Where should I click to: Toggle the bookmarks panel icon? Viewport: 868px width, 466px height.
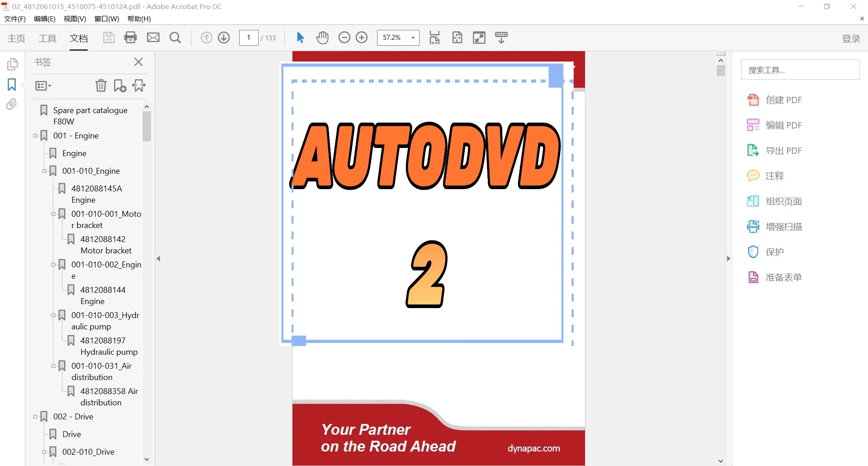tap(12, 85)
